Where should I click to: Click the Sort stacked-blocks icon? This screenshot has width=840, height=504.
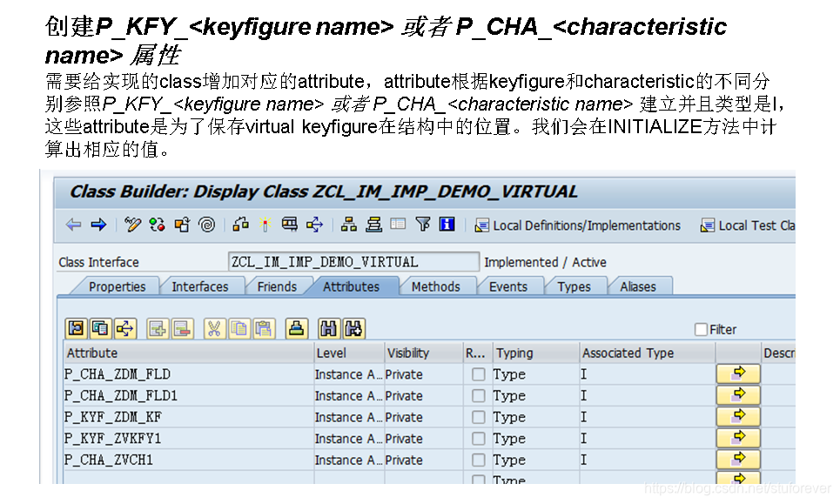pyautogui.click(x=296, y=328)
